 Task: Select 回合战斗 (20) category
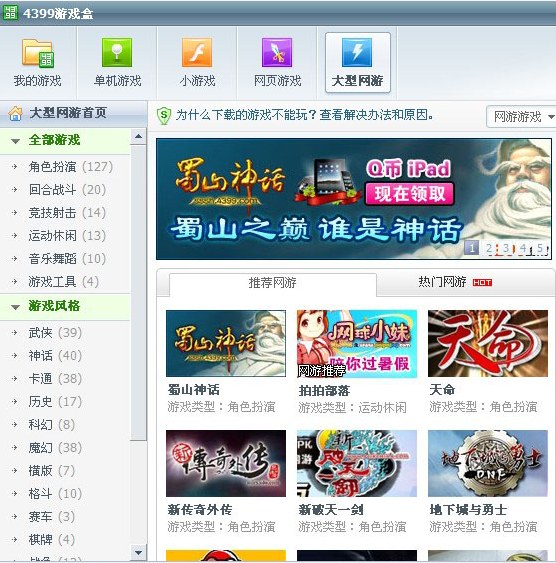67,190
